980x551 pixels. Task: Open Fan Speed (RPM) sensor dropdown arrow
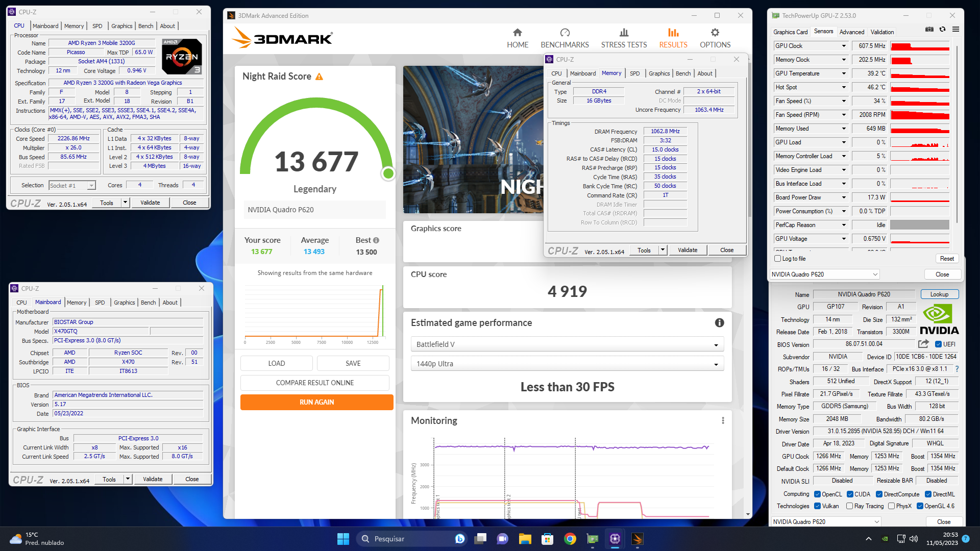tap(844, 115)
